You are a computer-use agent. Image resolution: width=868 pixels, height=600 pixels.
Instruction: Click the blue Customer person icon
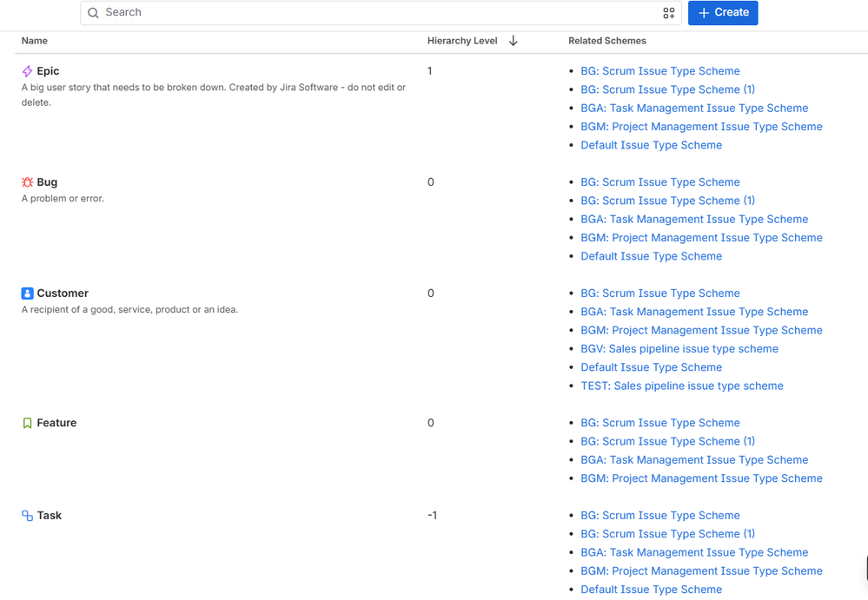(27, 293)
